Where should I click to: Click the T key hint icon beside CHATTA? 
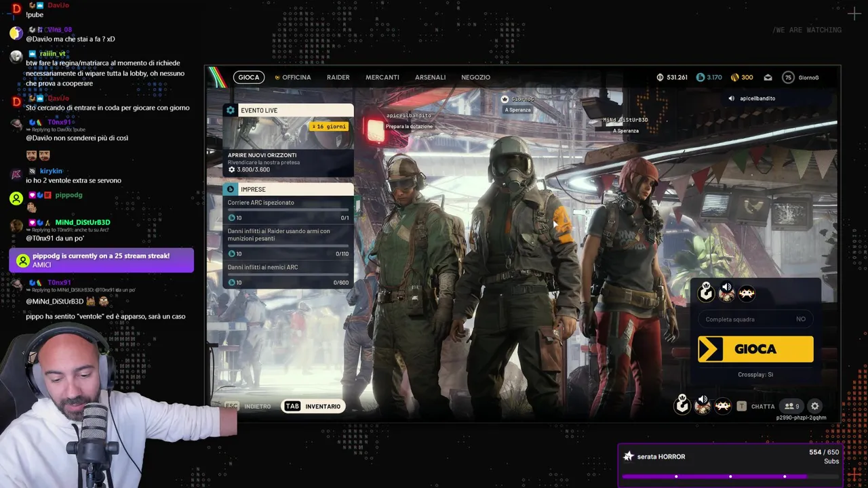[742, 406]
